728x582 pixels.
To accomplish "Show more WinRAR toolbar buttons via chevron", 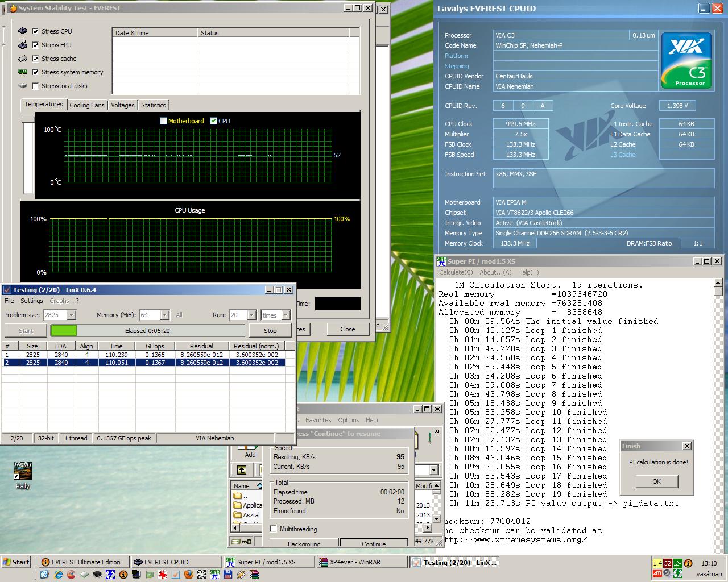I will [437, 431].
